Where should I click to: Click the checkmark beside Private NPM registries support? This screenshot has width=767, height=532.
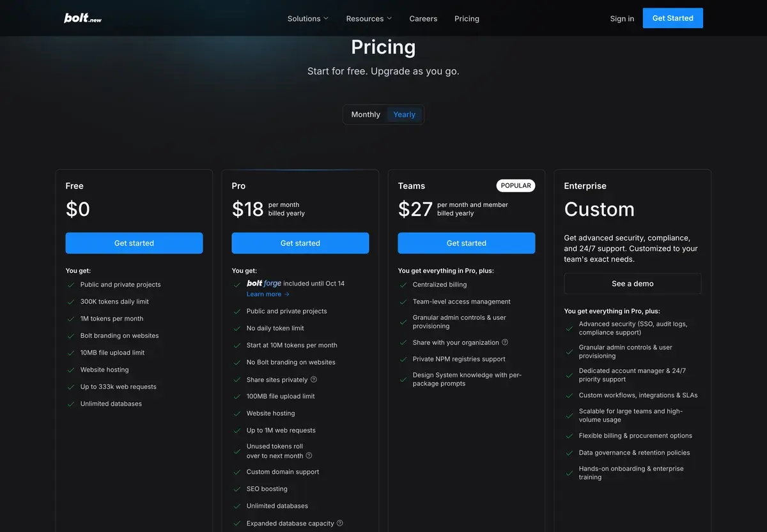click(x=403, y=359)
